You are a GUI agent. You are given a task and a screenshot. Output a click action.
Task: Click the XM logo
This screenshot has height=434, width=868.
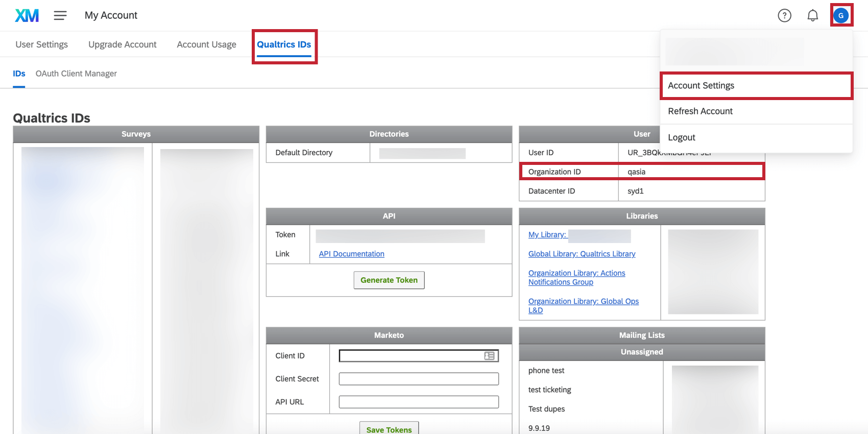tap(27, 15)
